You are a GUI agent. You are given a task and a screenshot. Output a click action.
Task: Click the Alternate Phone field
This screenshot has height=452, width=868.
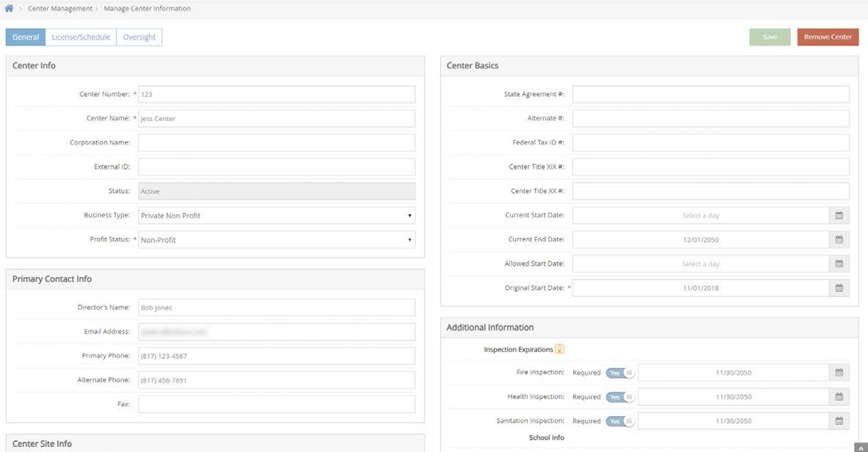pyautogui.click(x=277, y=380)
